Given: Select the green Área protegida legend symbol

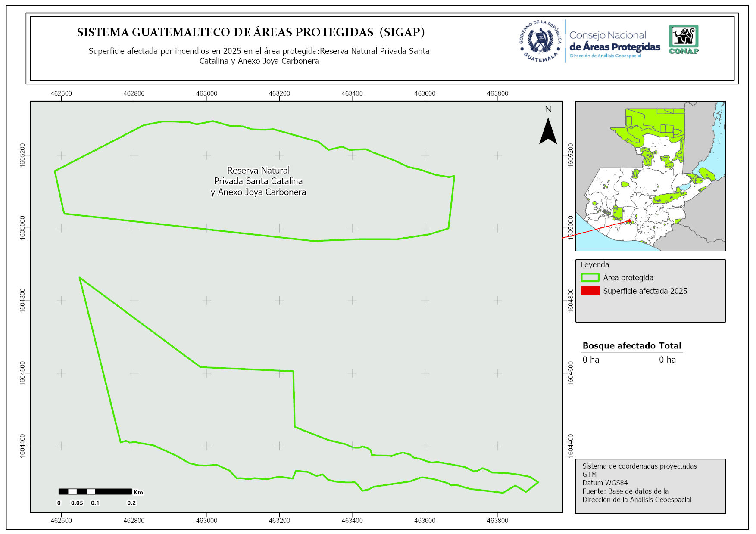Looking at the screenshot, I should click(590, 278).
